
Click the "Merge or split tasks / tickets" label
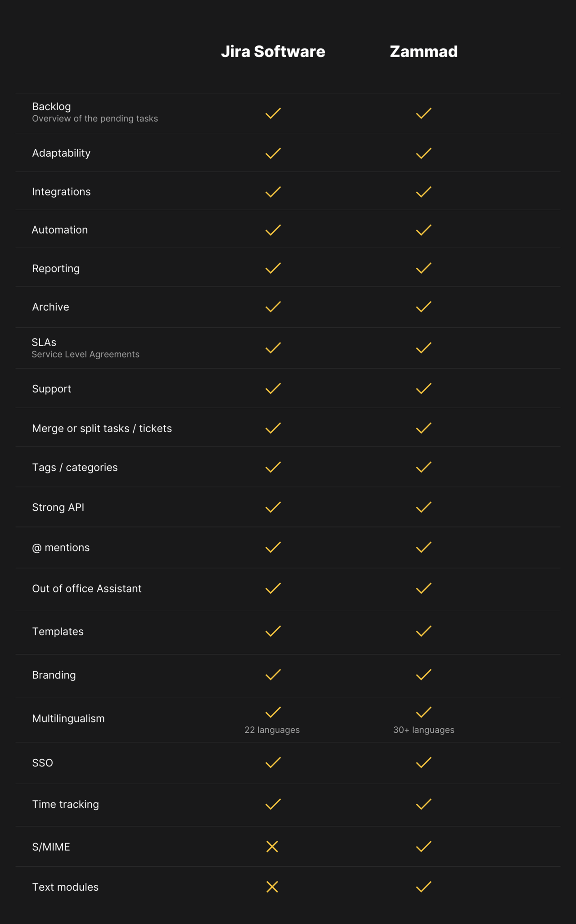click(x=102, y=428)
